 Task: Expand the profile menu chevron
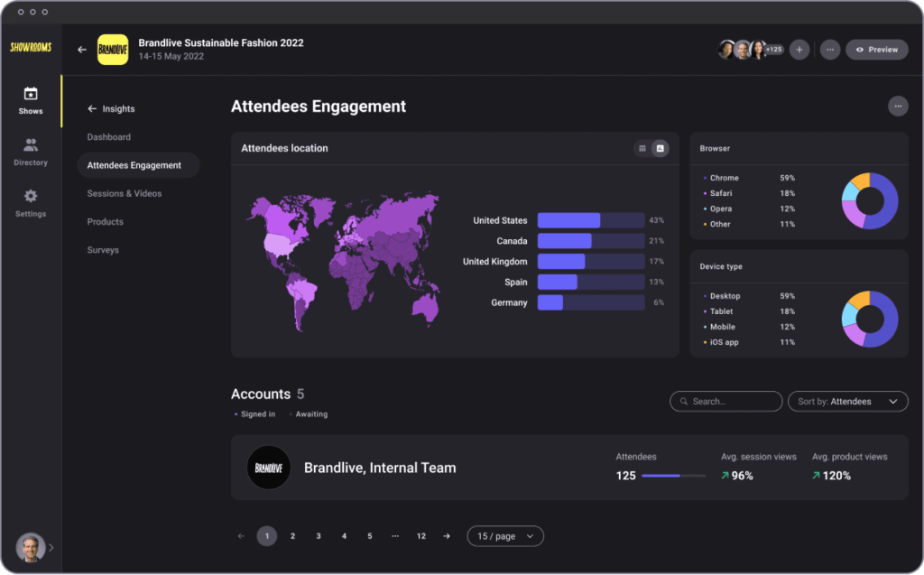click(51, 547)
